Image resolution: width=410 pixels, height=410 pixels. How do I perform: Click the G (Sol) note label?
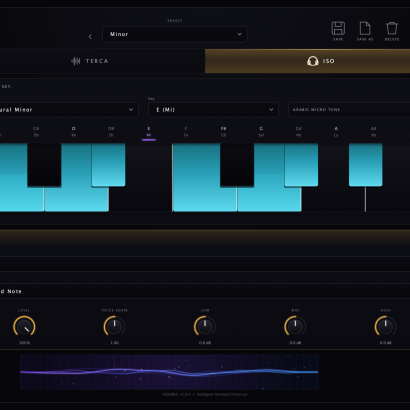261,132
